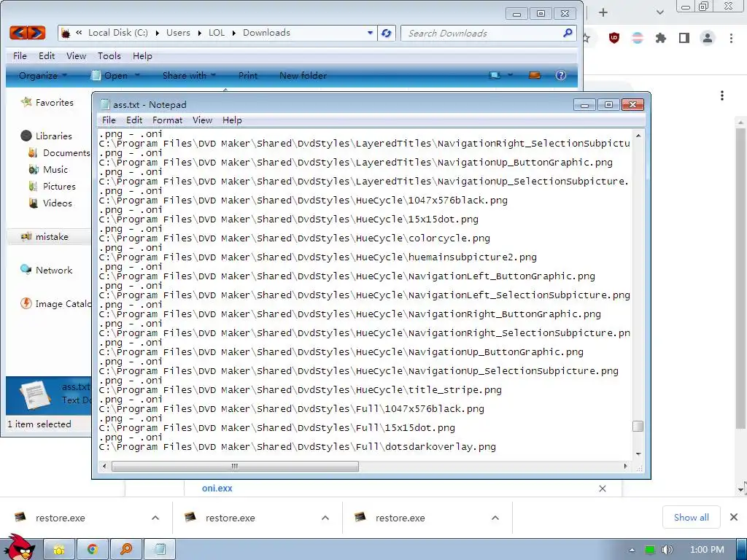This screenshot has width=747, height=560.
Task: Open the address bar history dropdown
Action: 370,33
